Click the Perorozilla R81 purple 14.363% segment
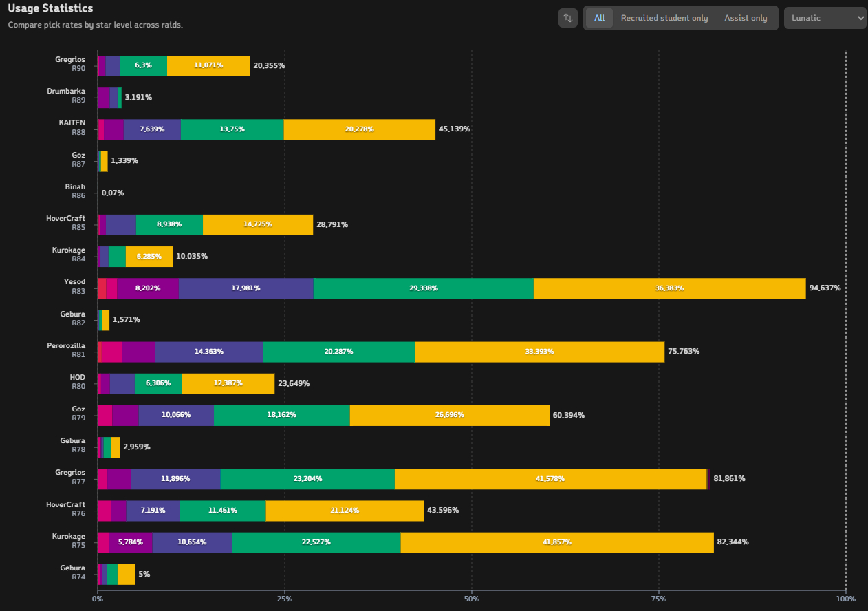The height and width of the screenshot is (611, 868). pos(209,352)
